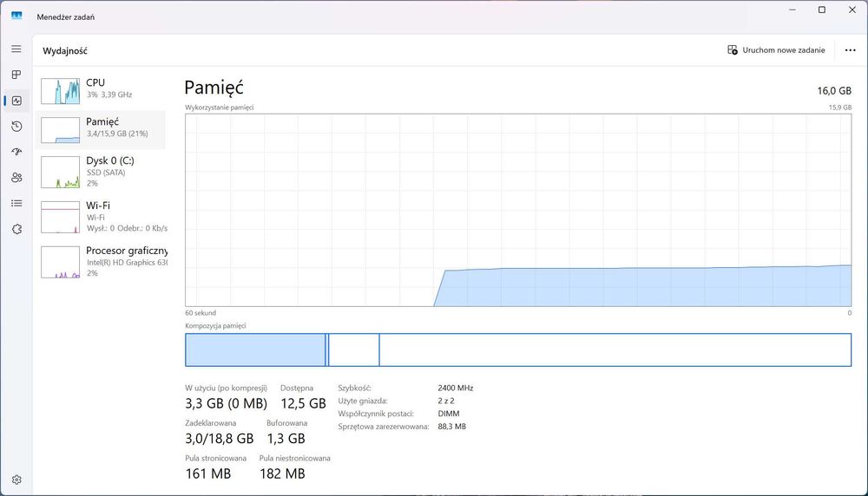The width and height of the screenshot is (868, 496).
Task: Click the Wydajność page title
Action: [x=65, y=51]
